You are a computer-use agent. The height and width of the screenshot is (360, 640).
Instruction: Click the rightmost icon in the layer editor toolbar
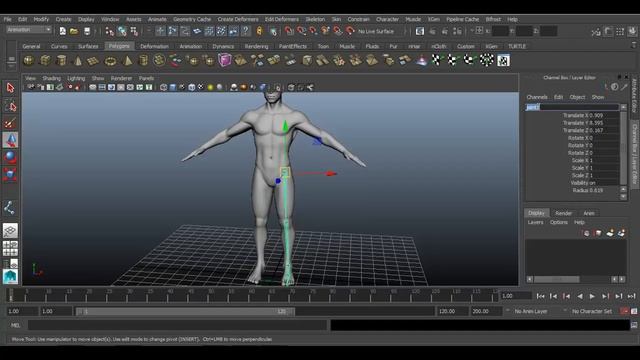(x=621, y=233)
